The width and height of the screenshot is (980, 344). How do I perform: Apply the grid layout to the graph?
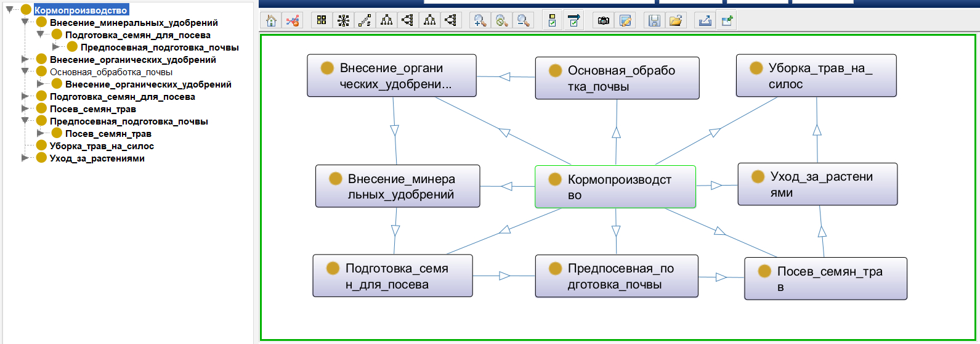tap(322, 21)
